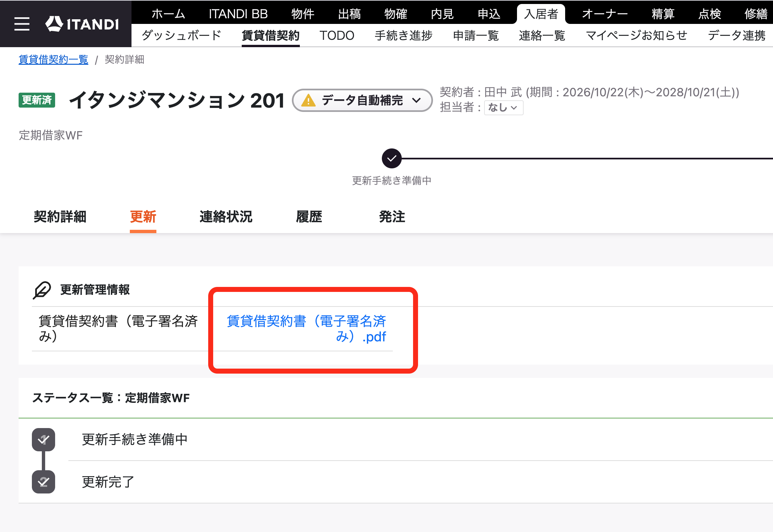Click the 契約者：田中 武 period text
Viewport: 773px width, 532px height.
589,92
